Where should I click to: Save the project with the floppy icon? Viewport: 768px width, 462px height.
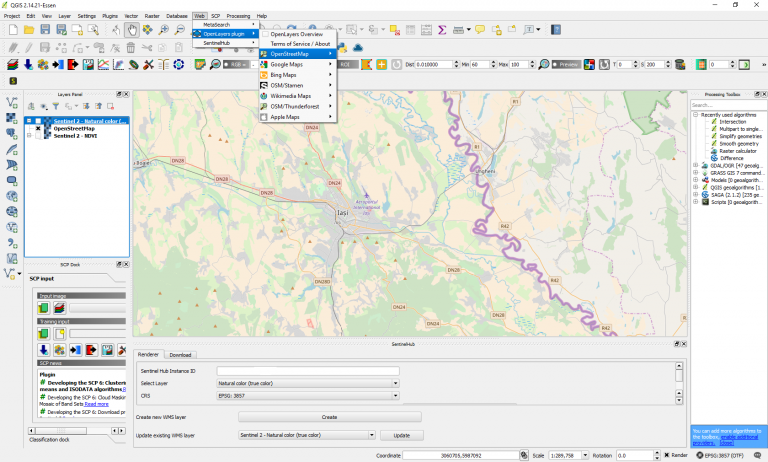(45, 30)
